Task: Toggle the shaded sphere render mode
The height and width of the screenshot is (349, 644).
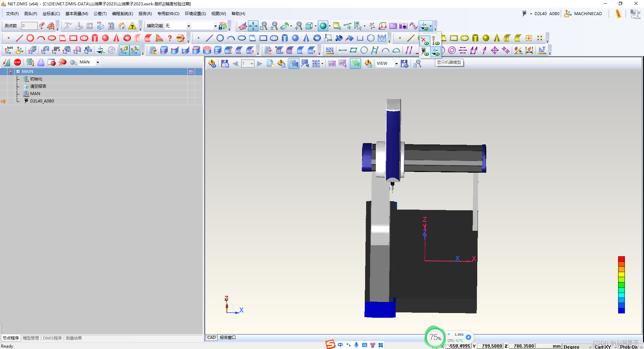Action: pos(323,26)
